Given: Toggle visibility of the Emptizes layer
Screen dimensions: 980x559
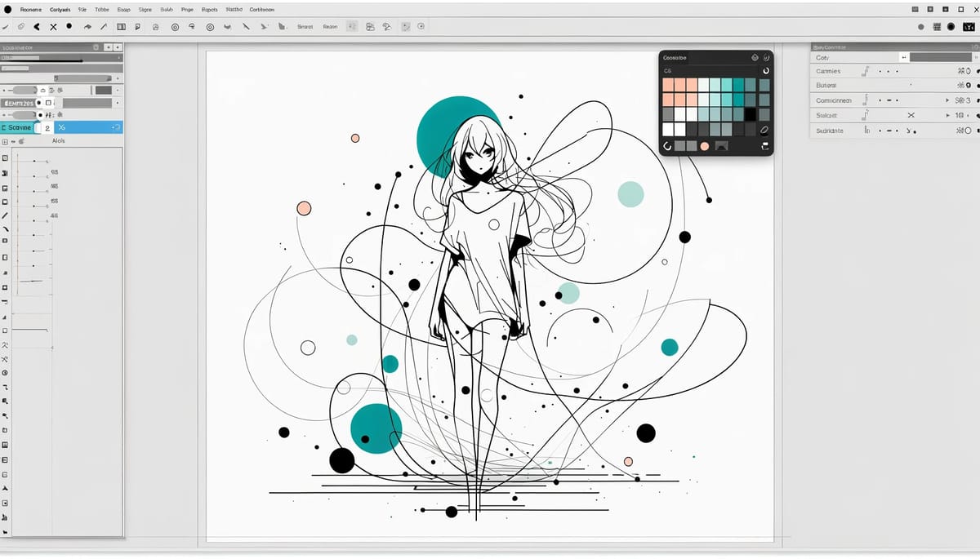Looking at the screenshot, I should click(39, 102).
